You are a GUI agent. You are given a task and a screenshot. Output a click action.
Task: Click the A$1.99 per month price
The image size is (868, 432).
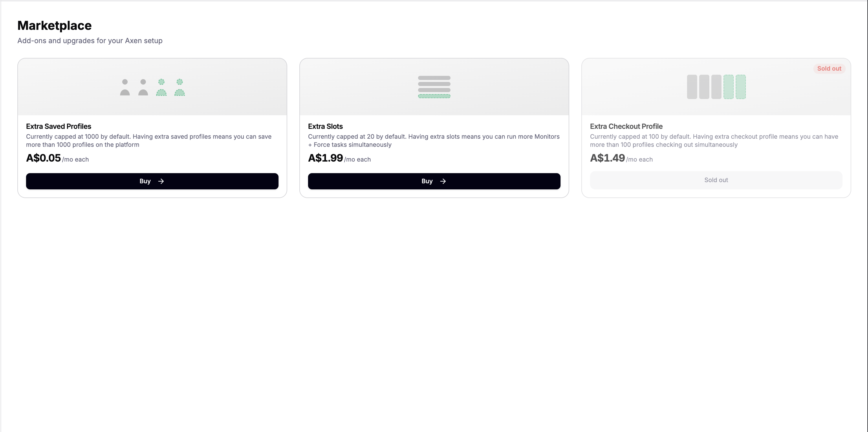(x=339, y=158)
